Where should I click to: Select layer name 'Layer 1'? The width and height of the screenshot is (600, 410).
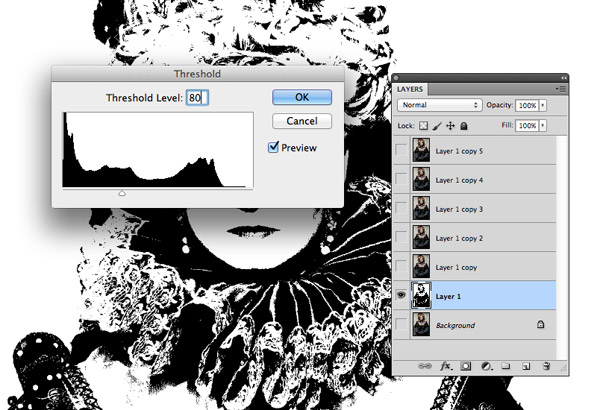point(448,296)
